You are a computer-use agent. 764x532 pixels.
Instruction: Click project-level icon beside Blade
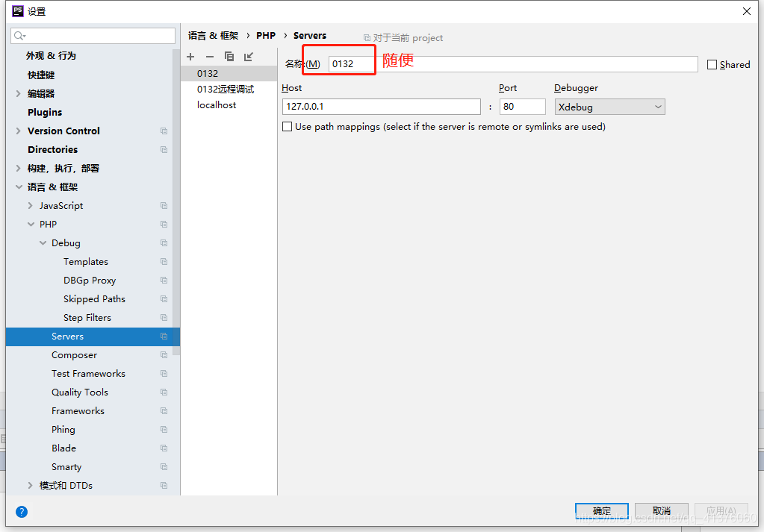(x=164, y=448)
